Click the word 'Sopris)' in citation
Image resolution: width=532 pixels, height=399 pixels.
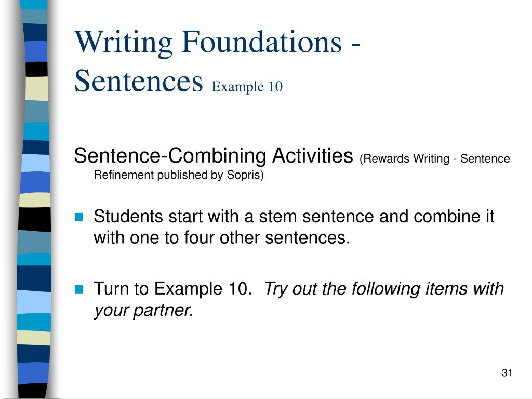pos(245,175)
